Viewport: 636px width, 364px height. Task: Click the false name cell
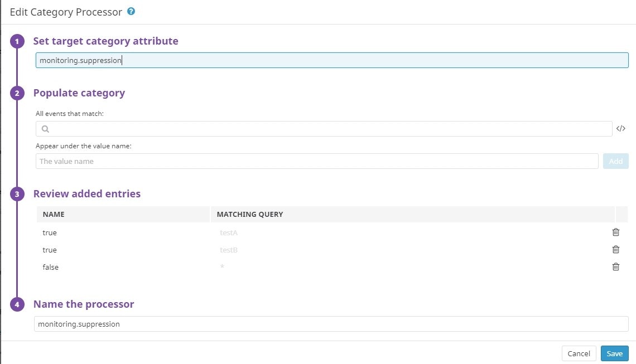pos(51,267)
